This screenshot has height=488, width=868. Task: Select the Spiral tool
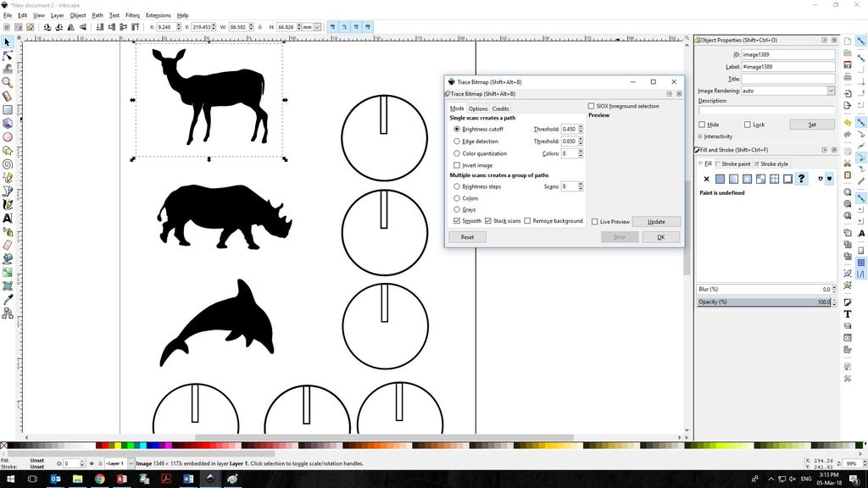tap(6, 164)
